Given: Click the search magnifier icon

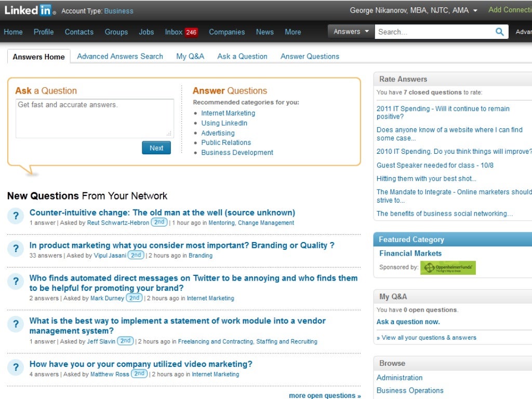Looking at the screenshot, I should (499, 32).
